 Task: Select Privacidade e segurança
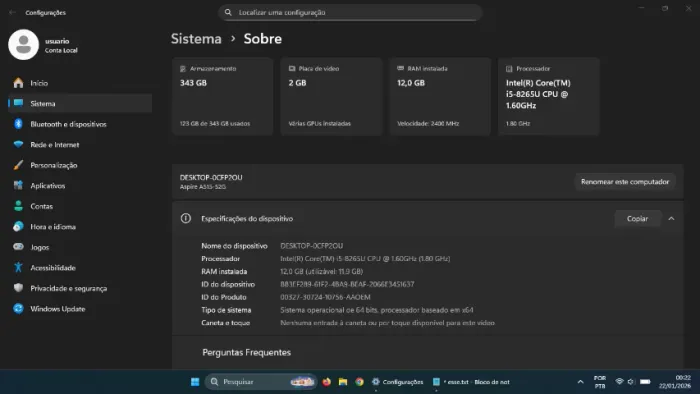(80, 288)
